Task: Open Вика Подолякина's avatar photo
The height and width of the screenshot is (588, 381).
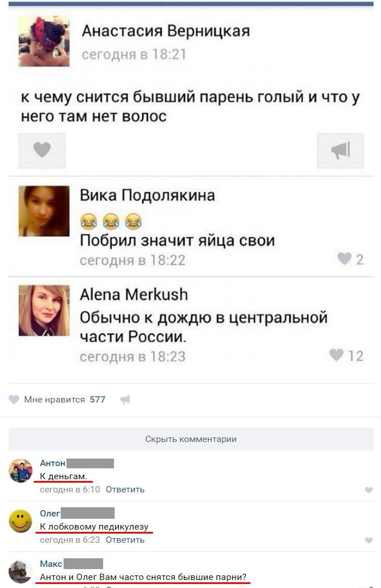Action: point(44,211)
